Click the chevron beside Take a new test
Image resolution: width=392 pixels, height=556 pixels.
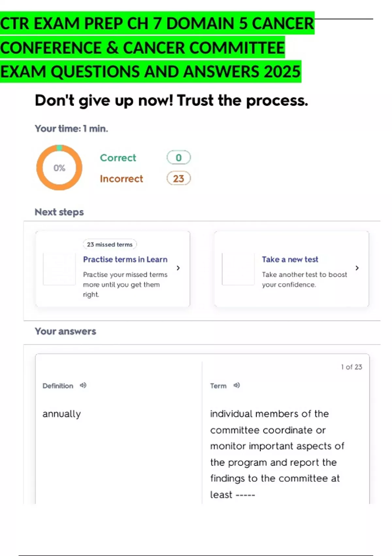pyautogui.click(x=357, y=268)
